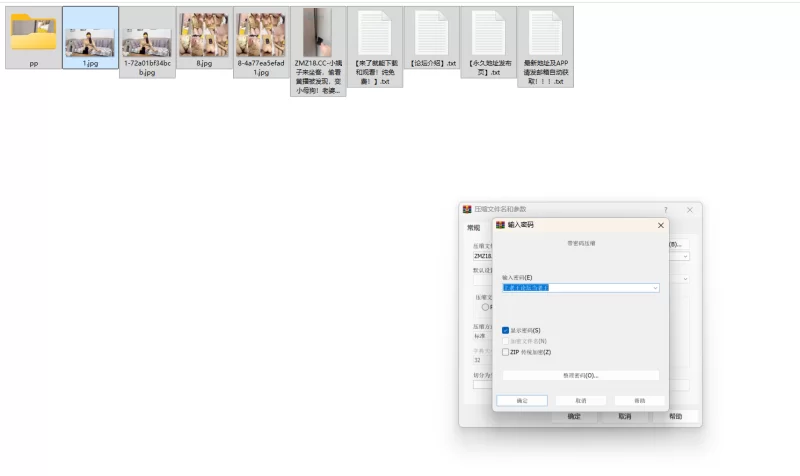Select the 【来了就能下载和观看】.txt file icon
Image resolution: width=800 pixels, height=476 pixels.
point(374,34)
